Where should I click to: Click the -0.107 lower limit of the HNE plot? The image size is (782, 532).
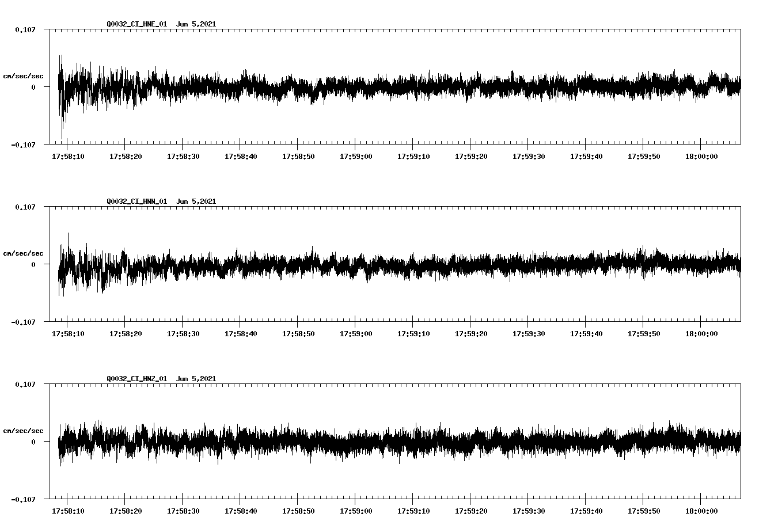pos(23,145)
